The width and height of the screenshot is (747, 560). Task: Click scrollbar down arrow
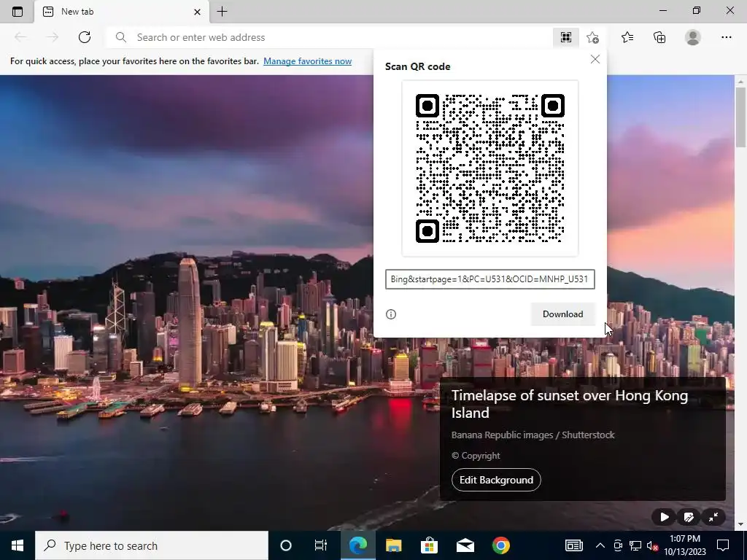click(x=740, y=524)
